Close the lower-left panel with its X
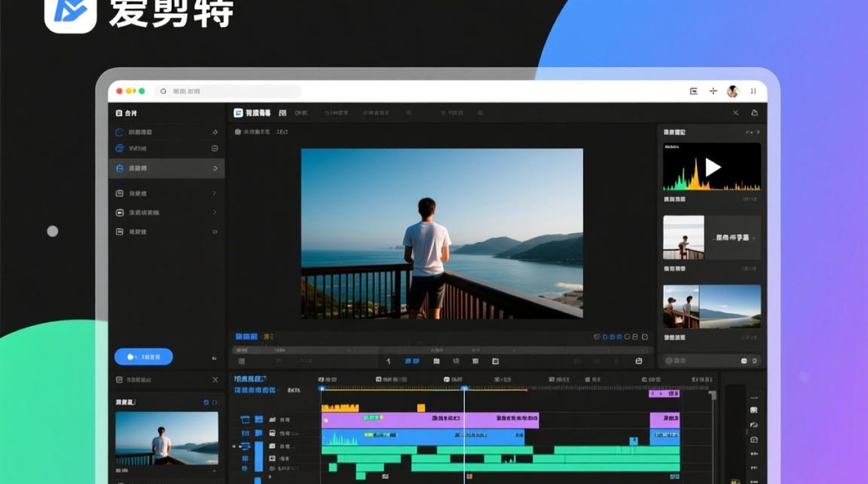 coord(215,380)
